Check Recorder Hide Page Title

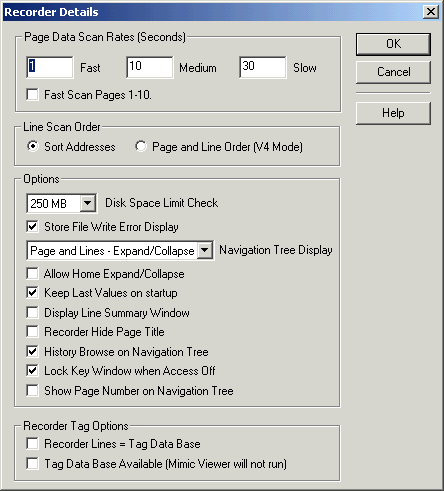[32, 332]
